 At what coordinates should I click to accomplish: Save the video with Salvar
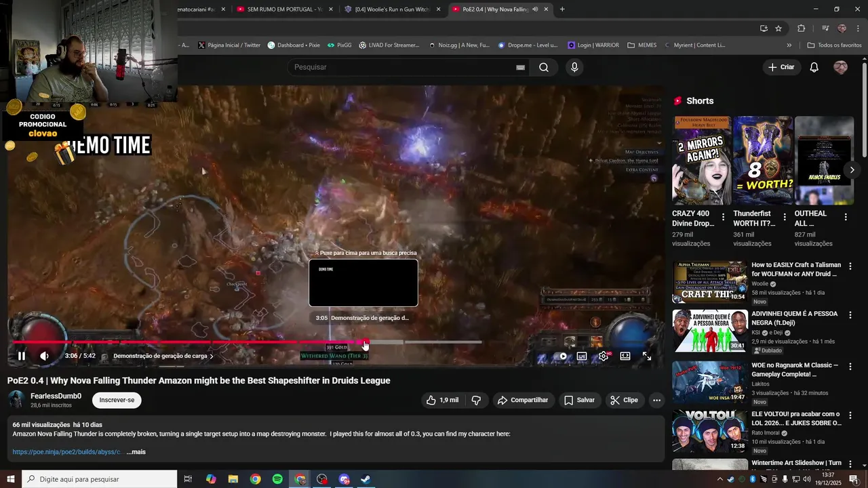[x=579, y=400]
